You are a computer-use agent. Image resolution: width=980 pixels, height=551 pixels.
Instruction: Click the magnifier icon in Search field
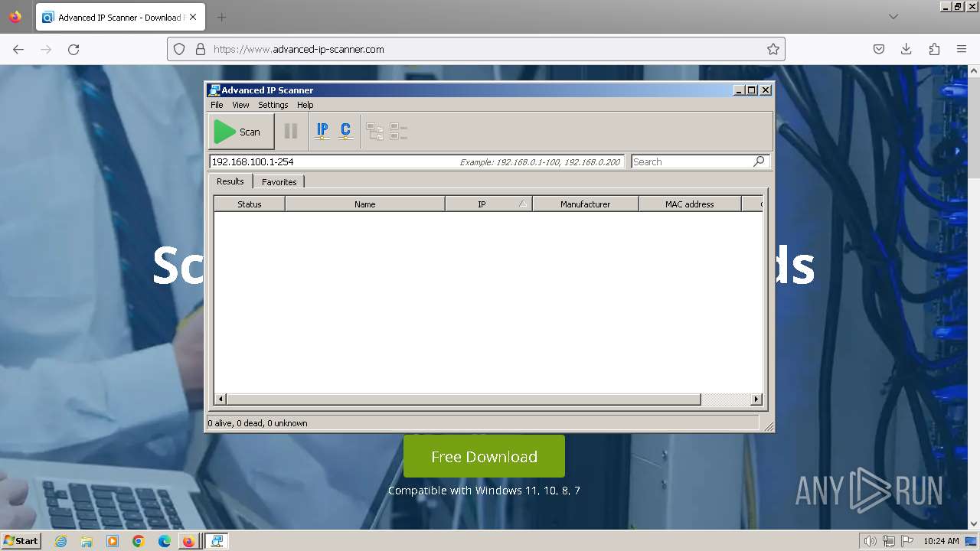(759, 161)
